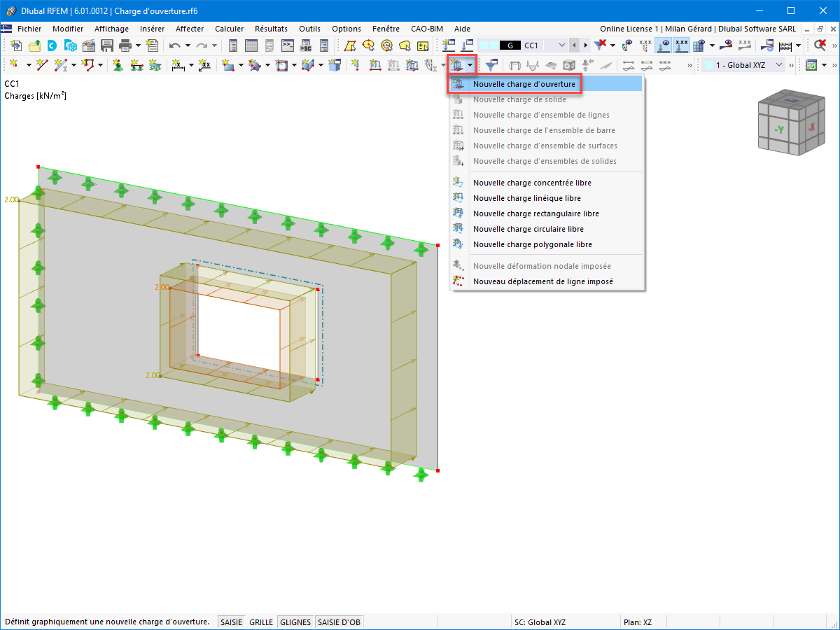Open the '1 - Global XYZ' coordinate dropdown
The width and height of the screenshot is (840, 630).
coord(780,65)
